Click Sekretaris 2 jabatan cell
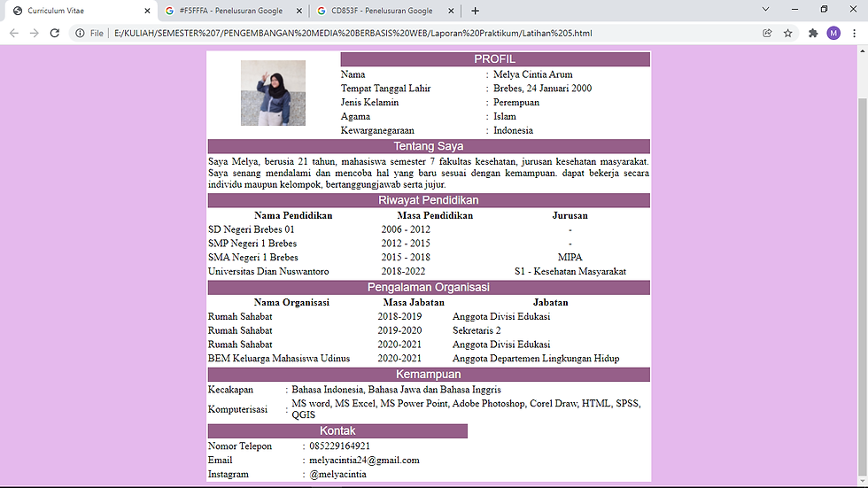Image resolution: width=868 pixels, height=488 pixels. point(477,331)
